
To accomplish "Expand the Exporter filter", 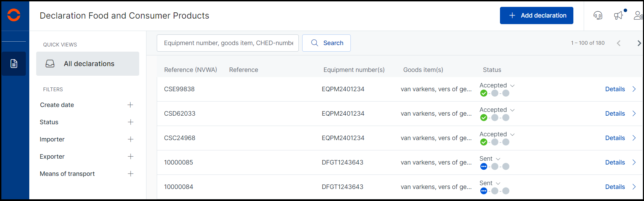I will point(130,157).
